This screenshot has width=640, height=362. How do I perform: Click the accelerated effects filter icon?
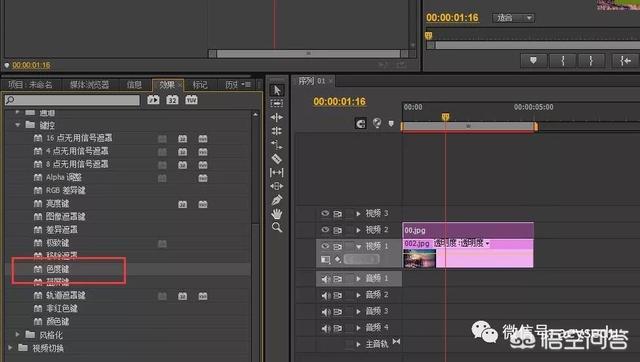click(x=153, y=100)
